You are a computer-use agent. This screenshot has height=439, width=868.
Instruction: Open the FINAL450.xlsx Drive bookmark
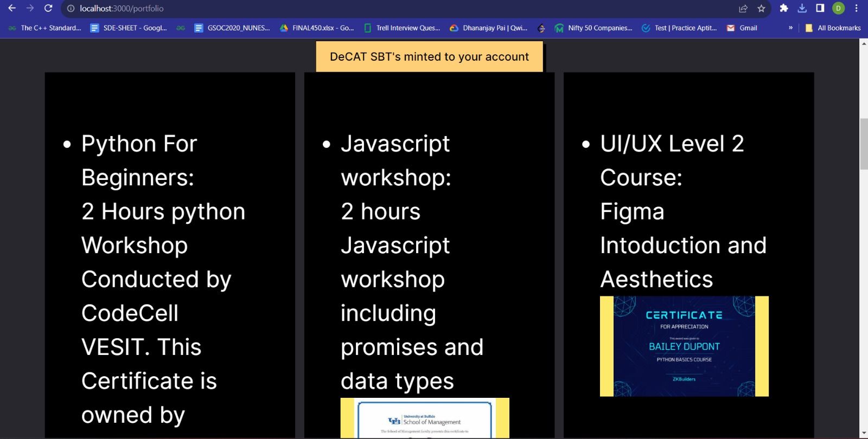click(x=317, y=28)
